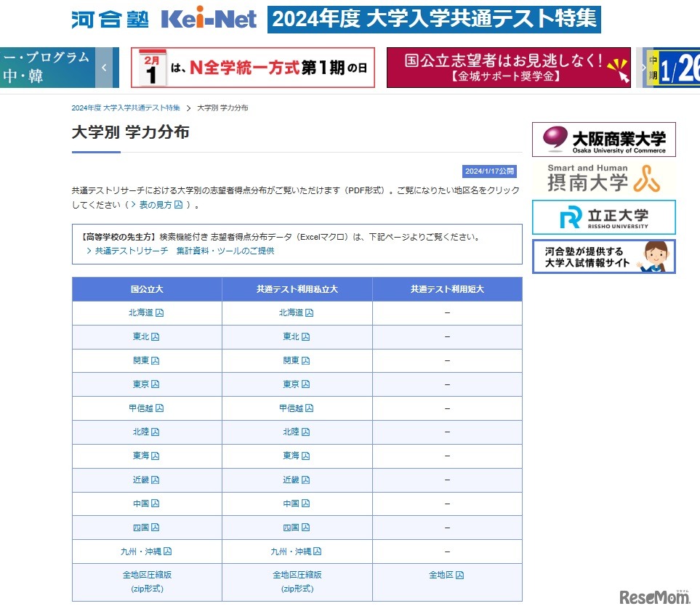
Task: Open 共通テストリサーチ 集計資料・ツールのご提供 link
Action: (x=180, y=251)
